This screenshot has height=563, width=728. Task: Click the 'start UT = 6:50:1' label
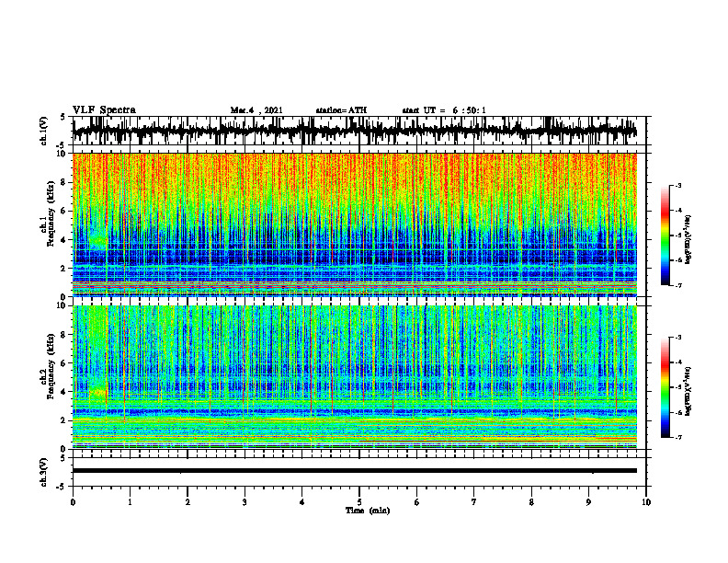click(444, 110)
